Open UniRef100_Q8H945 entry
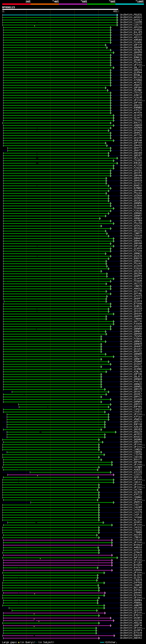The height and width of the screenshot is (644, 146). pyautogui.click(x=131, y=47)
